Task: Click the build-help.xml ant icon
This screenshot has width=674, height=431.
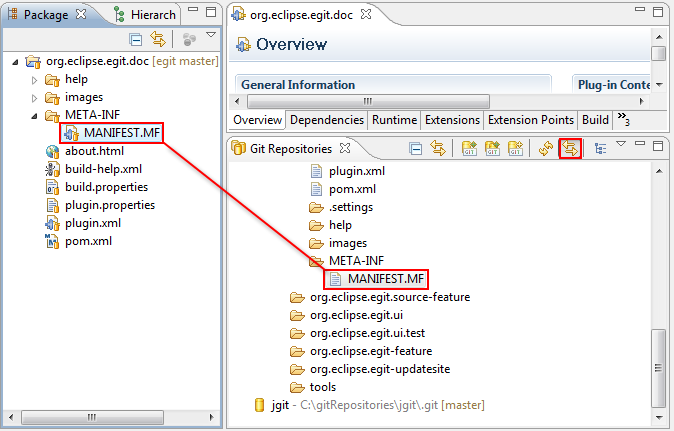Action: click(52, 169)
